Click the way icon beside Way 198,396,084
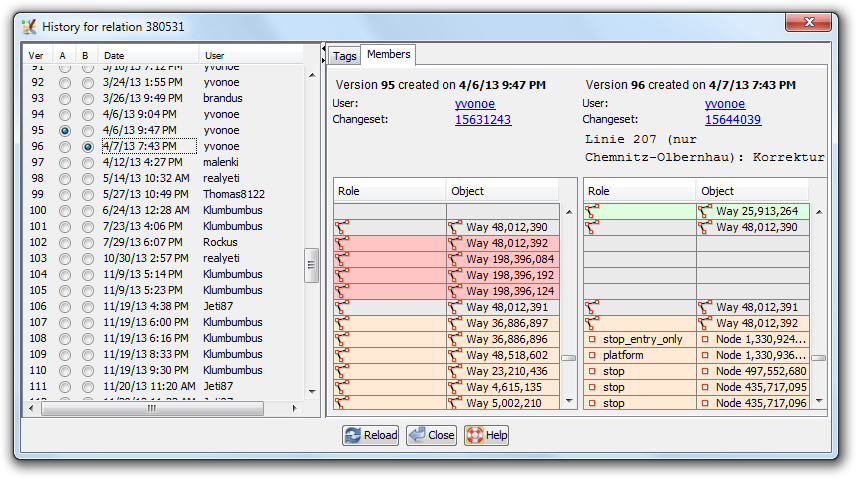The image size is (857, 479). [455, 259]
